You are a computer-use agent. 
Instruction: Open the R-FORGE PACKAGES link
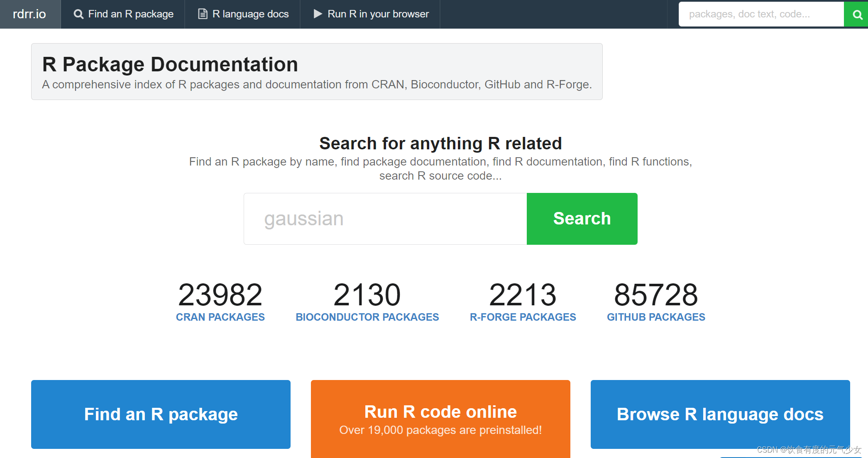(x=523, y=317)
